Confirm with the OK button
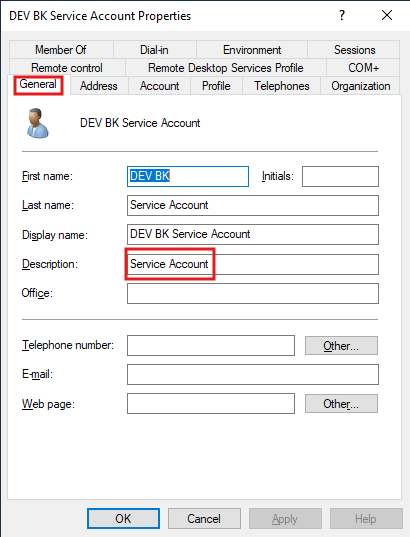Image resolution: width=410 pixels, height=537 pixels. pos(123,519)
